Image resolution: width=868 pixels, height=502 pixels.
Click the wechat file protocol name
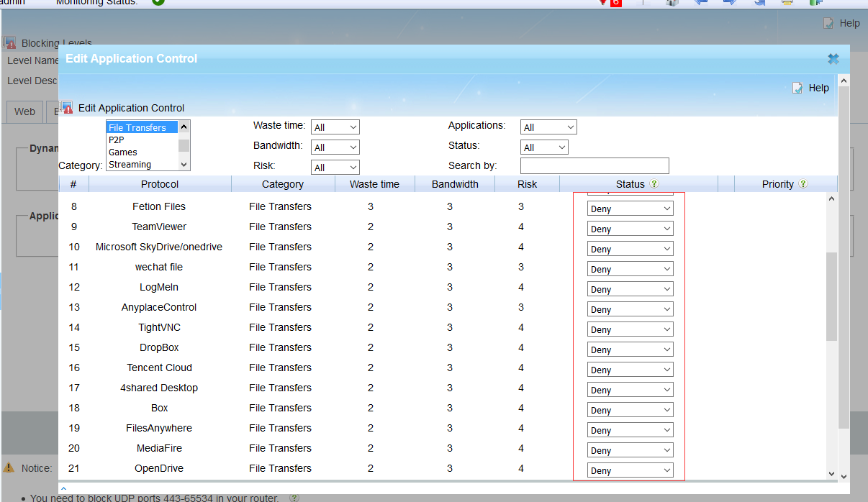[x=159, y=267]
